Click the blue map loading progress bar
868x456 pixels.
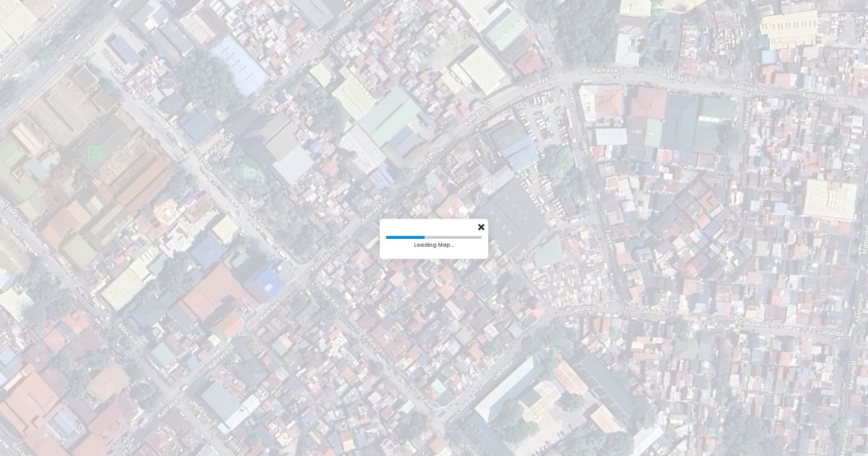tap(434, 237)
